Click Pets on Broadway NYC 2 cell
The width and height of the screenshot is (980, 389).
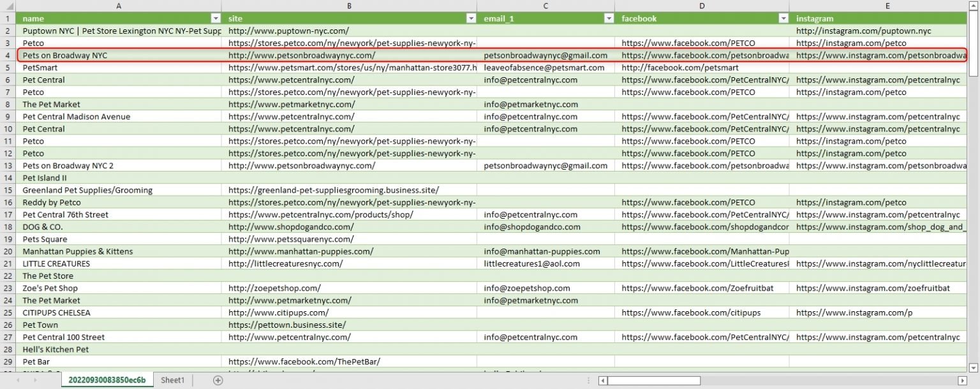tap(119, 166)
